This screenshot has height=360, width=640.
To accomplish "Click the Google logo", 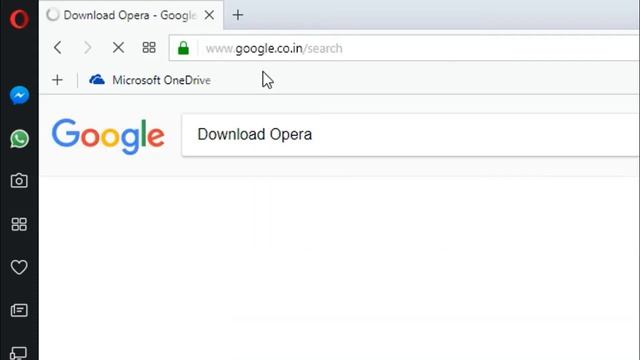I will point(108,136).
